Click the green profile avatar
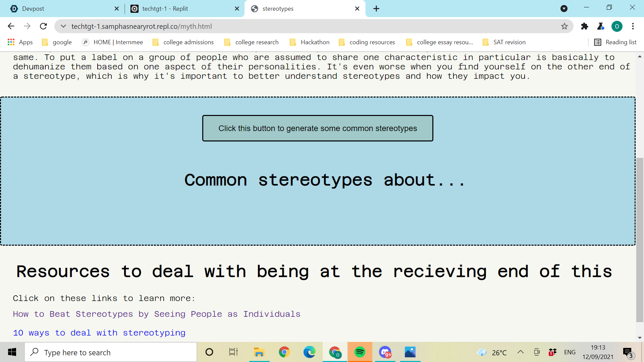Screen dimensions: 644x362 coord(617,26)
